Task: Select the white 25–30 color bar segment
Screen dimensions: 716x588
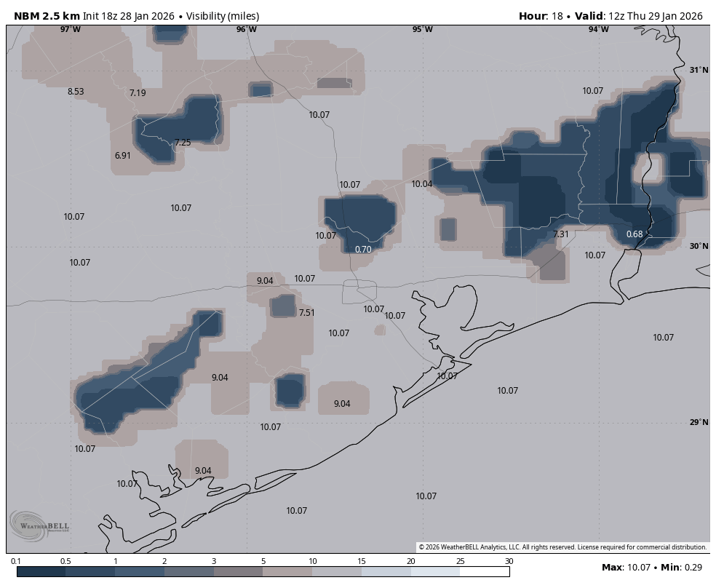Action: [485, 572]
